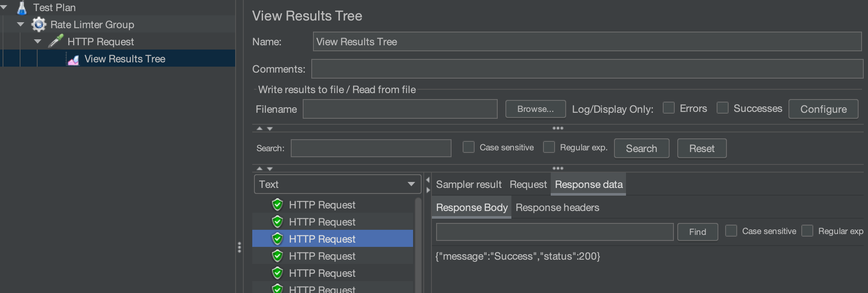This screenshot has height=293, width=868.
Task: Open the Response headers sub-tab
Action: pos(557,208)
